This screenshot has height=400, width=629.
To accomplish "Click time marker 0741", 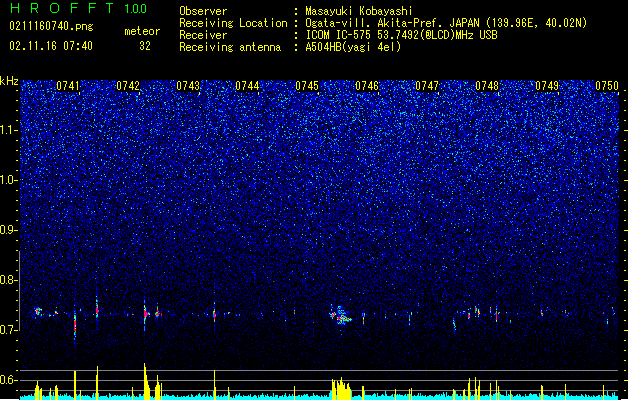I will click(x=68, y=86).
